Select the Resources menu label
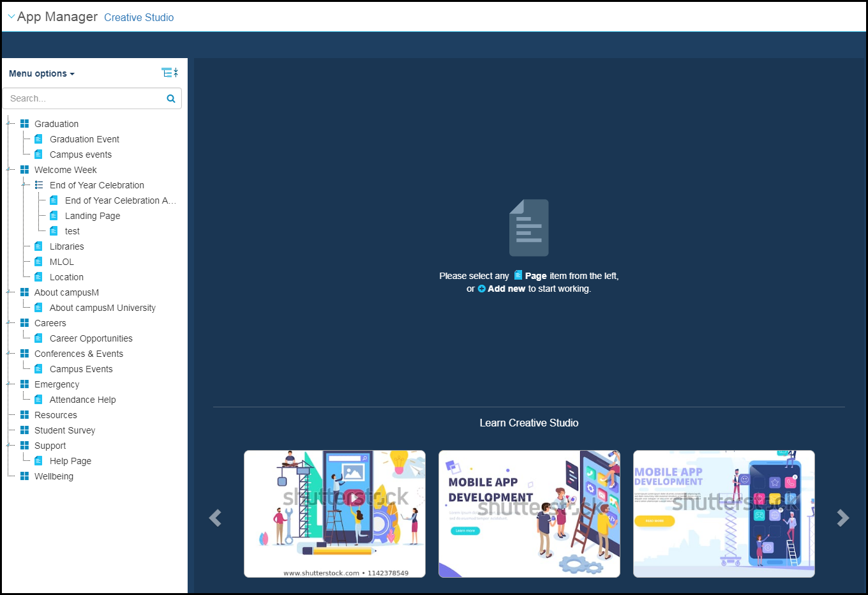868x595 pixels. [56, 415]
